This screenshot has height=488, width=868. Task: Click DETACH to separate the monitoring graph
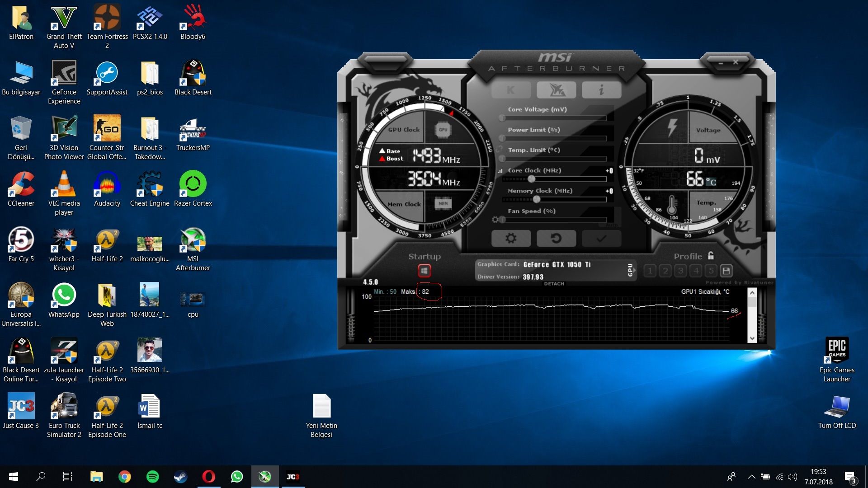point(555,284)
